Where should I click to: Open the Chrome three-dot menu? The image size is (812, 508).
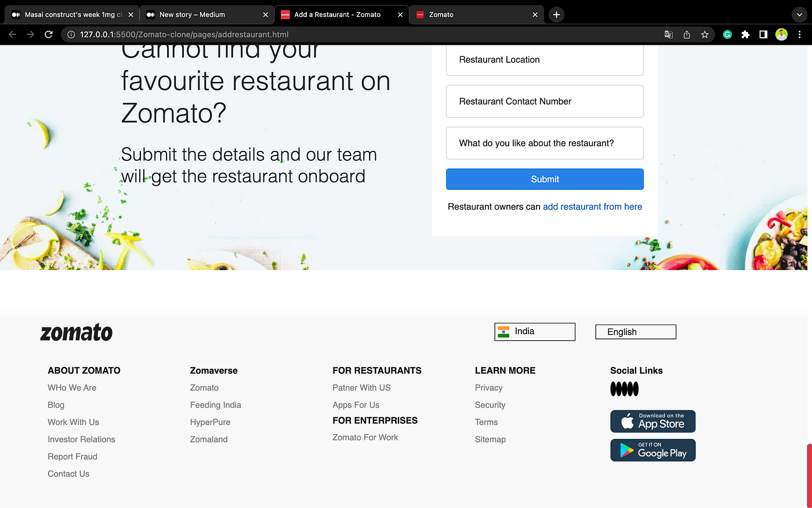800,35
